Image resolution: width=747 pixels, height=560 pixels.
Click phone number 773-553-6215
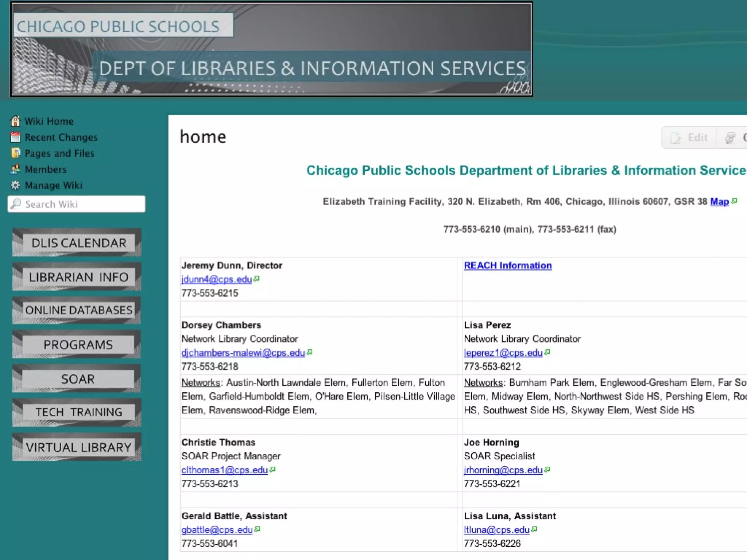[x=210, y=293]
